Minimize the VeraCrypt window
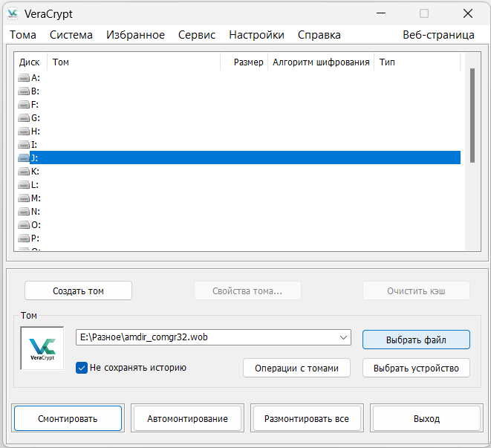491x448 pixels. [x=381, y=13]
